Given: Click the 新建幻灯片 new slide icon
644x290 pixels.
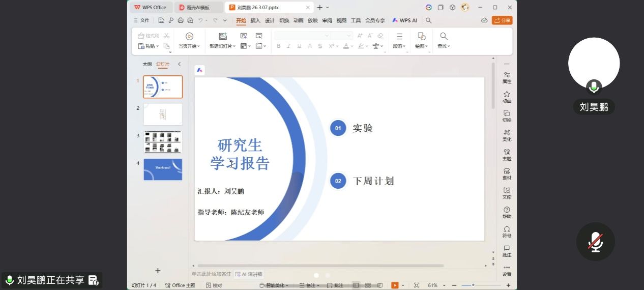Looking at the screenshot, I should pyautogui.click(x=222, y=36).
